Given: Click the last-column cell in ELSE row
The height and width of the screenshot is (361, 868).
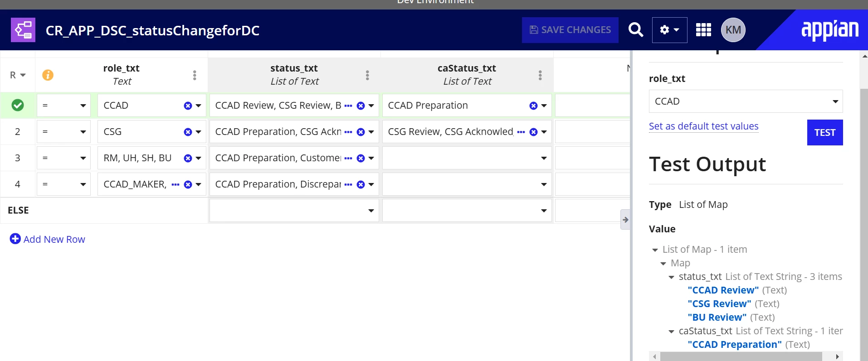Looking at the screenshot, I should click(x=592, y=211).
